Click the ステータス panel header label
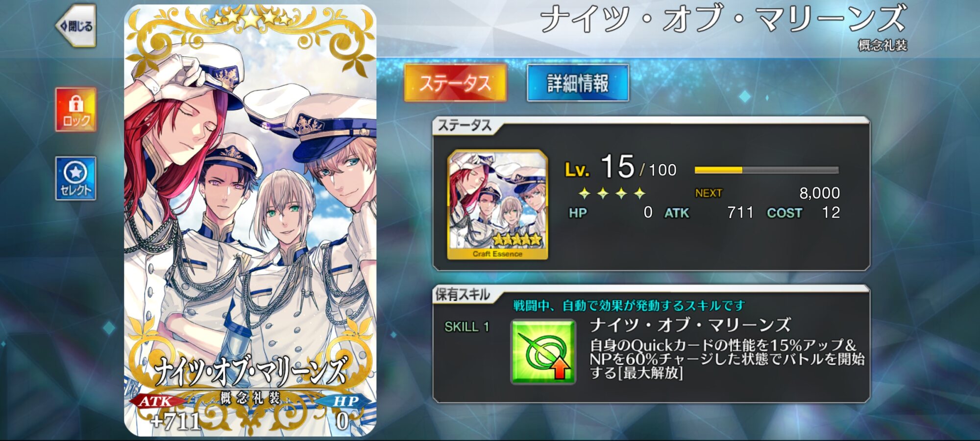980x441 pixels. click(465, 125)
